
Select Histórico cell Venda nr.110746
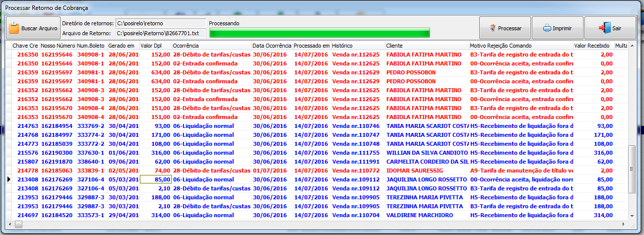pos(357,126)
